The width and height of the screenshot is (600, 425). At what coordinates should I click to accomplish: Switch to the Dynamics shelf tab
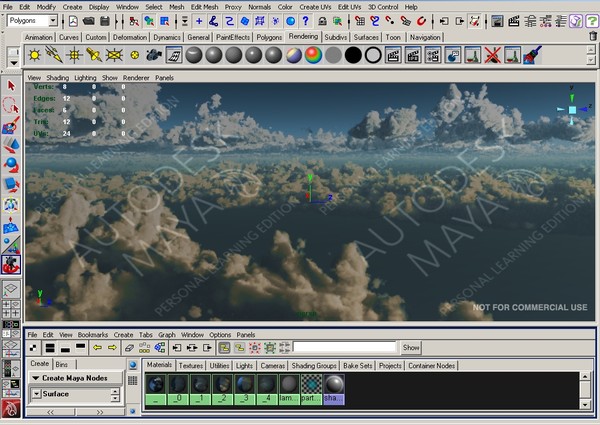[x=167, y=37]
